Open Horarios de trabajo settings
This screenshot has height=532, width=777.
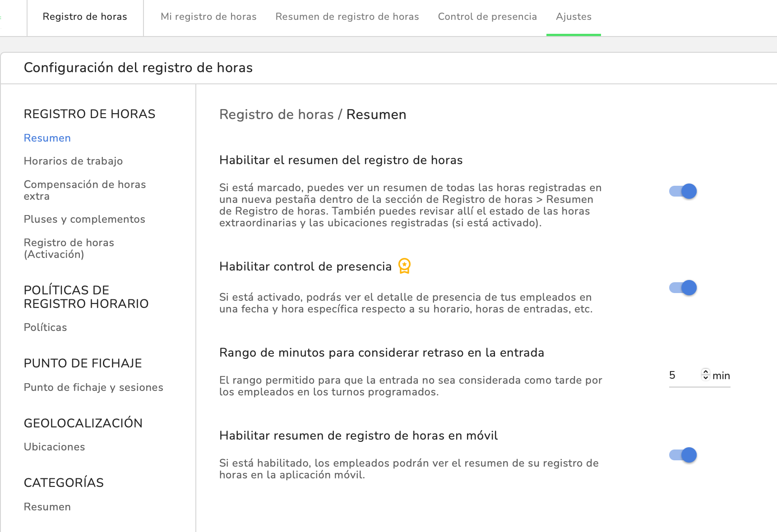73,161
